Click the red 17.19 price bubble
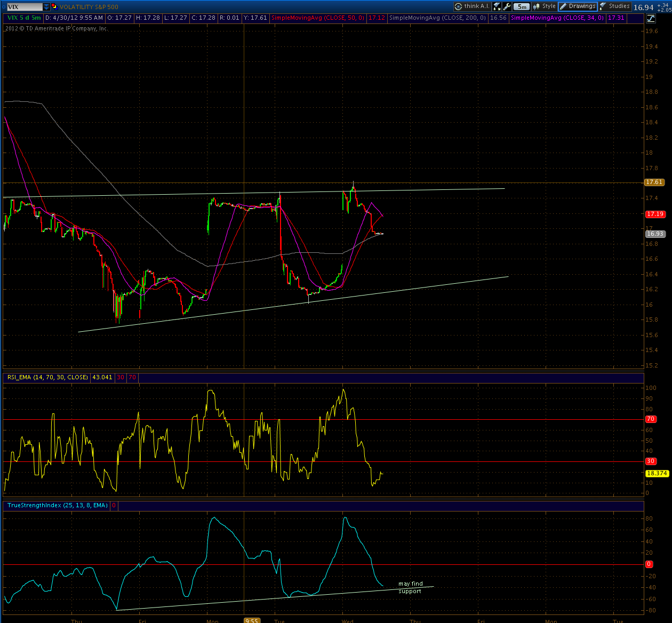The width and height of the screenshot is (672, 623). click(655, 214)
